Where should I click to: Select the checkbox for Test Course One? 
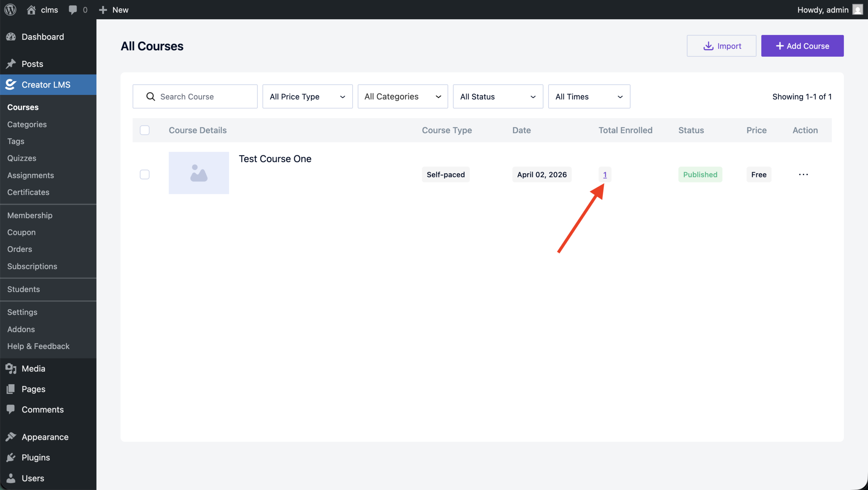pos(145,174)
